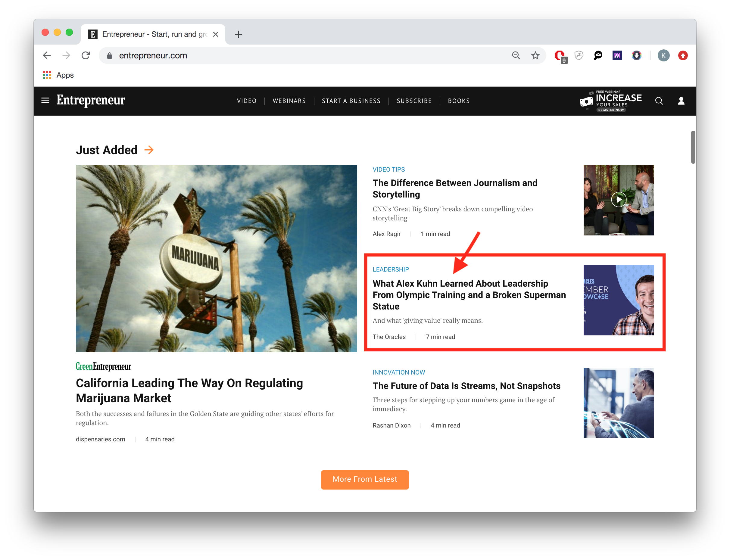Follow the Just Added orange arrow
This screenshot has height=560, width=730.
click(149, 150)
